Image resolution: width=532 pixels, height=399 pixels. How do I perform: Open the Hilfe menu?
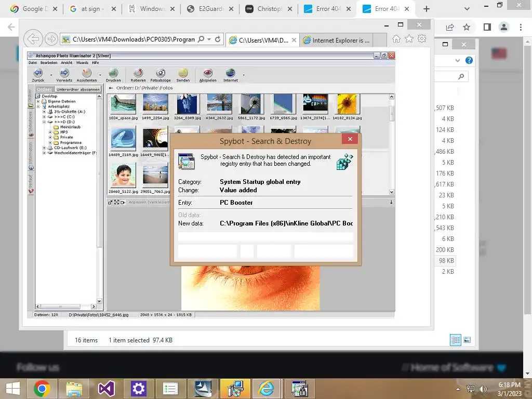96,63
